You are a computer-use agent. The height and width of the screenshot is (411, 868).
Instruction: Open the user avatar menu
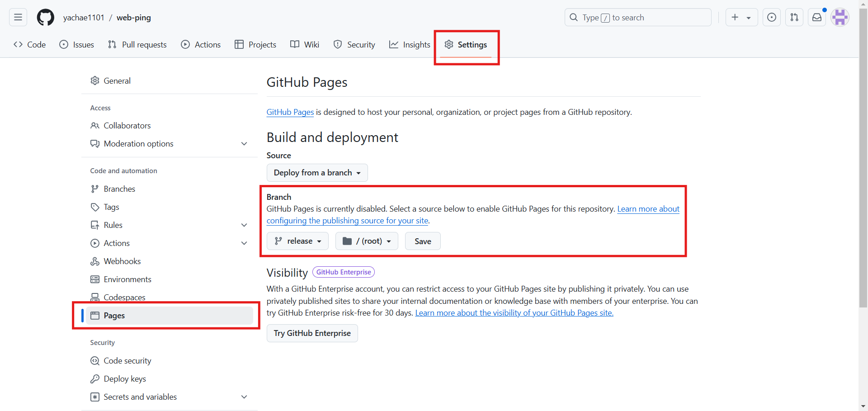840,18
